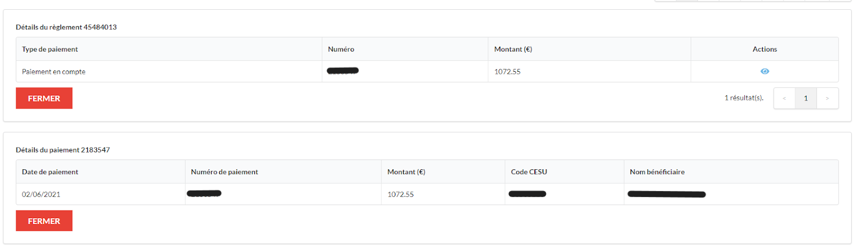Image resolution: width=868 pixels, height=248 pixels.
Task: Go to previous results page arrow
Action: (x=784, y=98)
